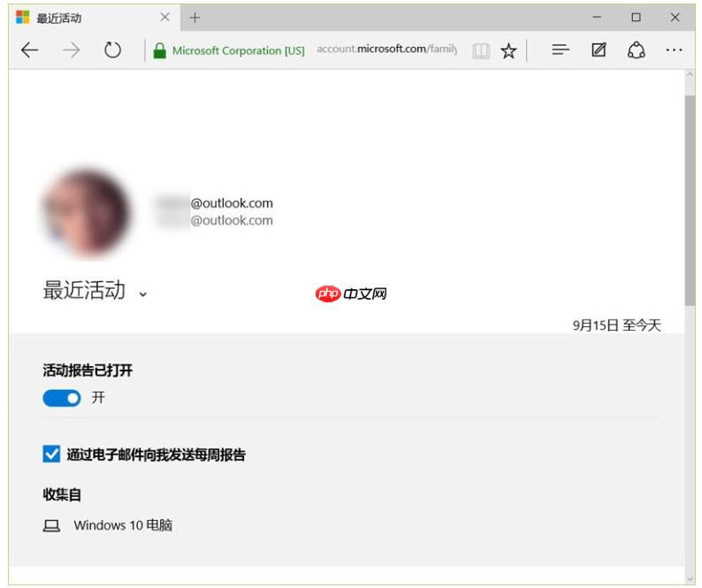Click the scrollbar down arrow

(x=690, y=579)
